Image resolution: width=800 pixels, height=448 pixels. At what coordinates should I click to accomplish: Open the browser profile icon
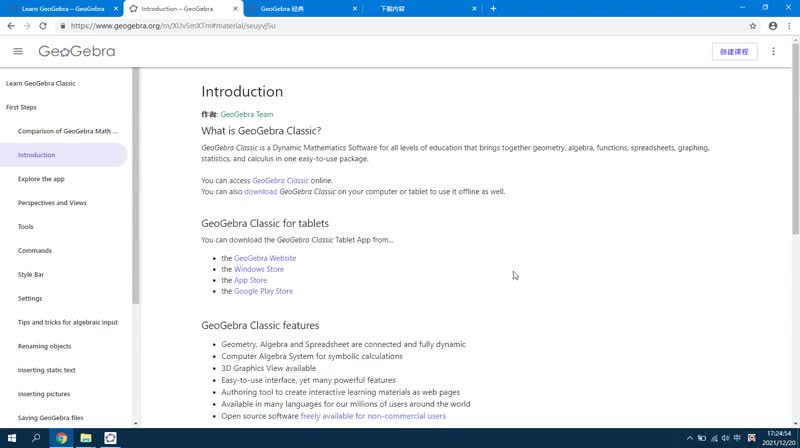(773, 26)
